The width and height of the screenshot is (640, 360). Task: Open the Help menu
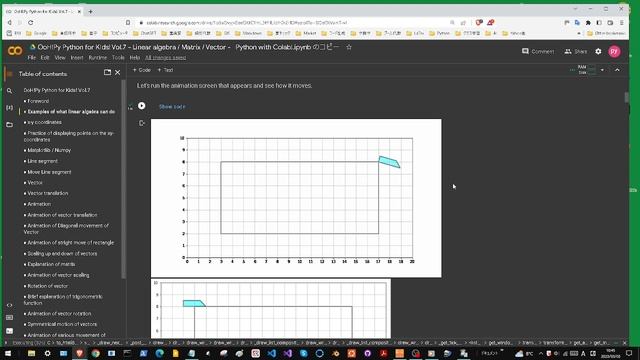[135, 58]
